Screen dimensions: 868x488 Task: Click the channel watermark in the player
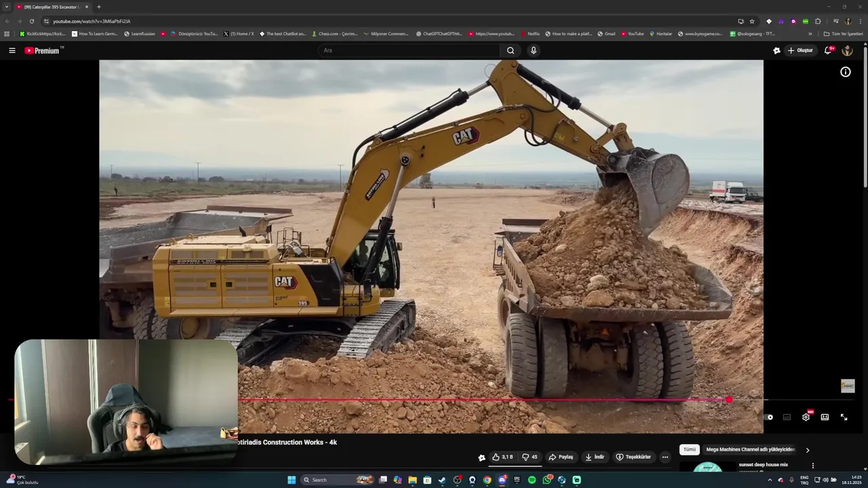tap(848, 386)
